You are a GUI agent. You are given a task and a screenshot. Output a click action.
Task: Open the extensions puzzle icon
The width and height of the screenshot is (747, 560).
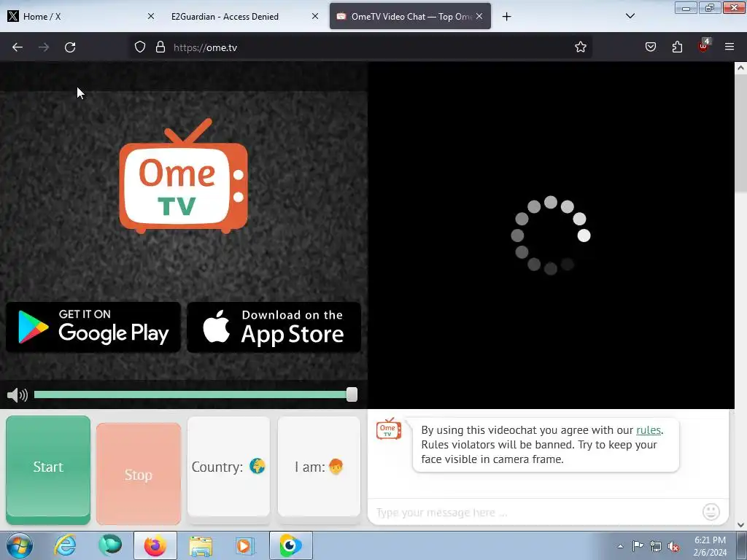tap(677, 47)
